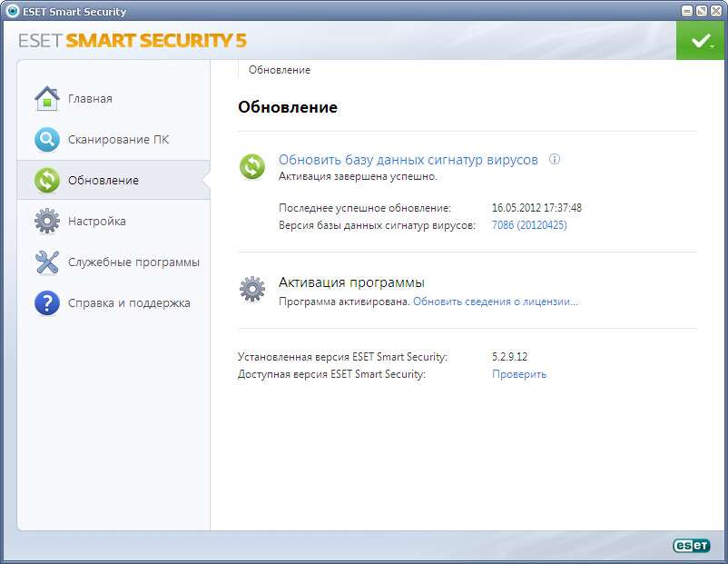Screen dimensions: 728x564
Task: Click the ESET eye icon in title bar
Action: [11, 12]
